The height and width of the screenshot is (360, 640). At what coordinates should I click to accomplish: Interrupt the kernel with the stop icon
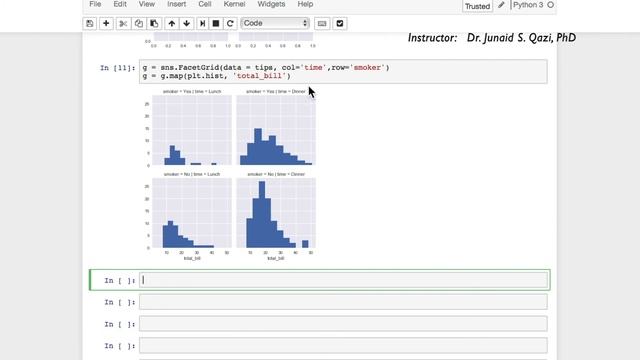(216, 24)
